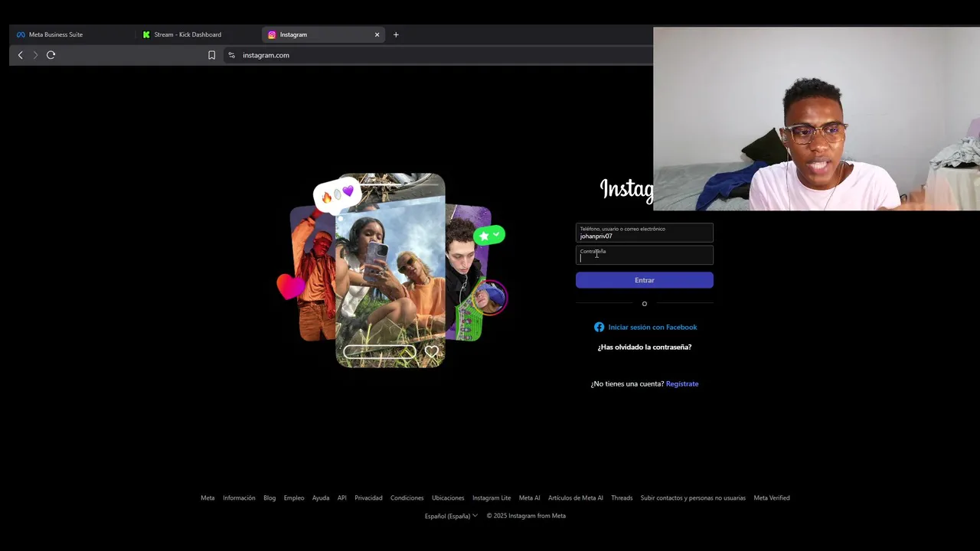Open Subir contactos y personas no usuarias
The image size is (980, 551).
coord(693,497)
